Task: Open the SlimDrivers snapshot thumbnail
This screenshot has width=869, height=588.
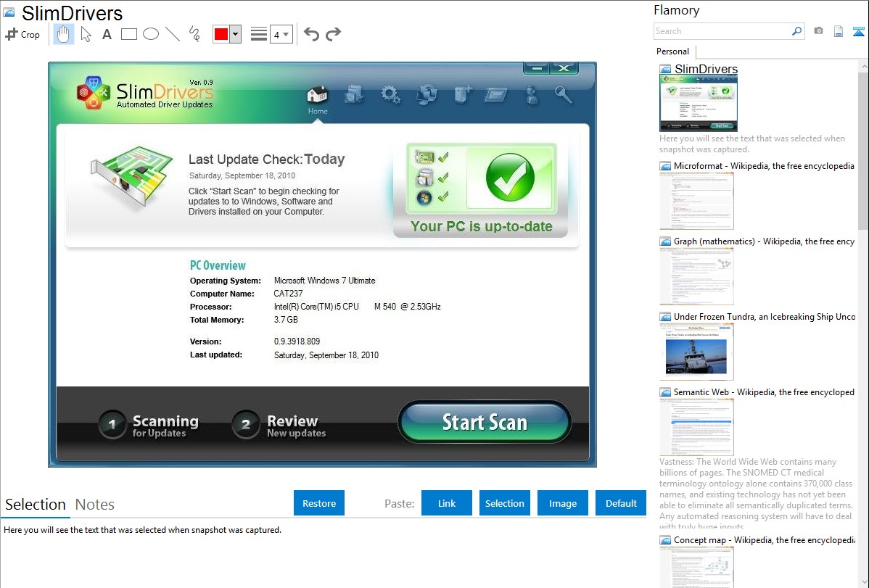Action: click(699, 103)
